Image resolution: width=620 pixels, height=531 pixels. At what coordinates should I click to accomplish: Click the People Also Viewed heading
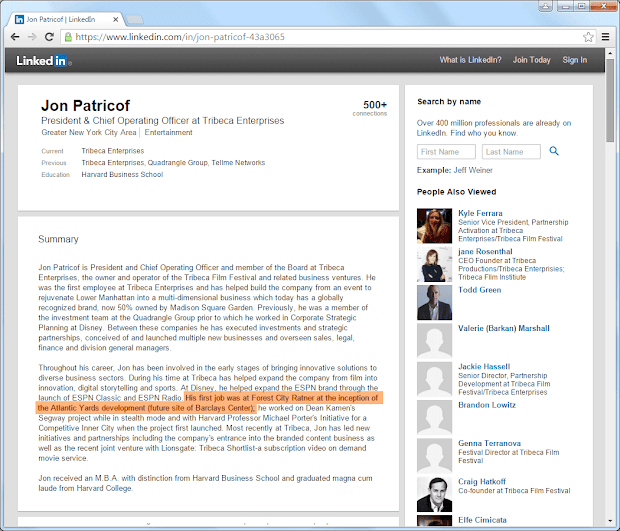(x=456, y=192)
